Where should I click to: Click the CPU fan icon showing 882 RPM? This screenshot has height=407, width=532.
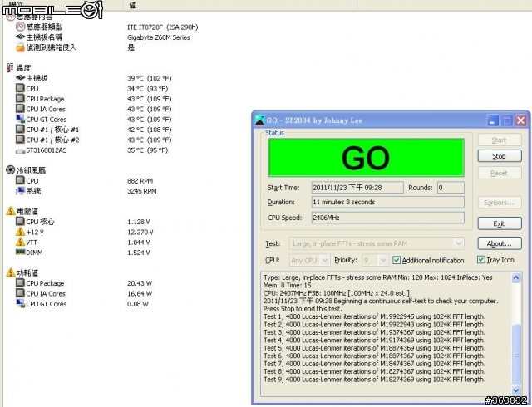pos(20,180)
